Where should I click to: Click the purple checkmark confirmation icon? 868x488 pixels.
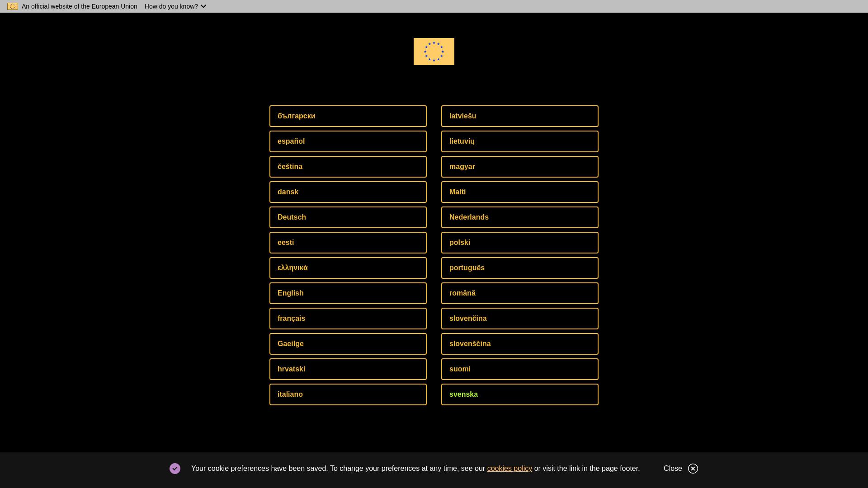[175, 469]
